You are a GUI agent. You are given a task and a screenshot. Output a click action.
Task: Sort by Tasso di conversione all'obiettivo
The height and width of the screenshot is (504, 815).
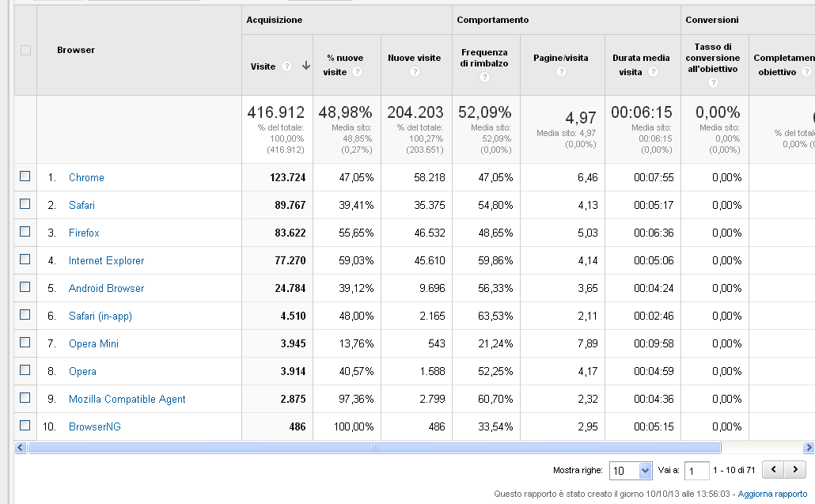point(713,58)
